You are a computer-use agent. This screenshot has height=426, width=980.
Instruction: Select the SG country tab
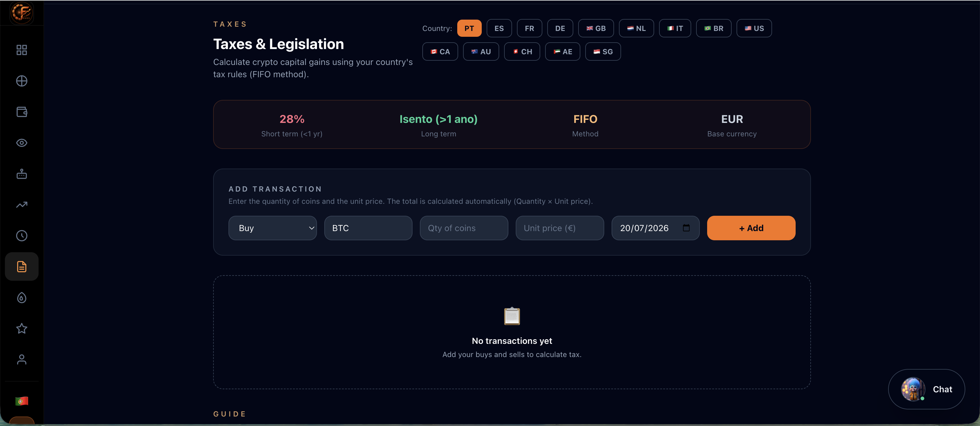pos(603,51)
